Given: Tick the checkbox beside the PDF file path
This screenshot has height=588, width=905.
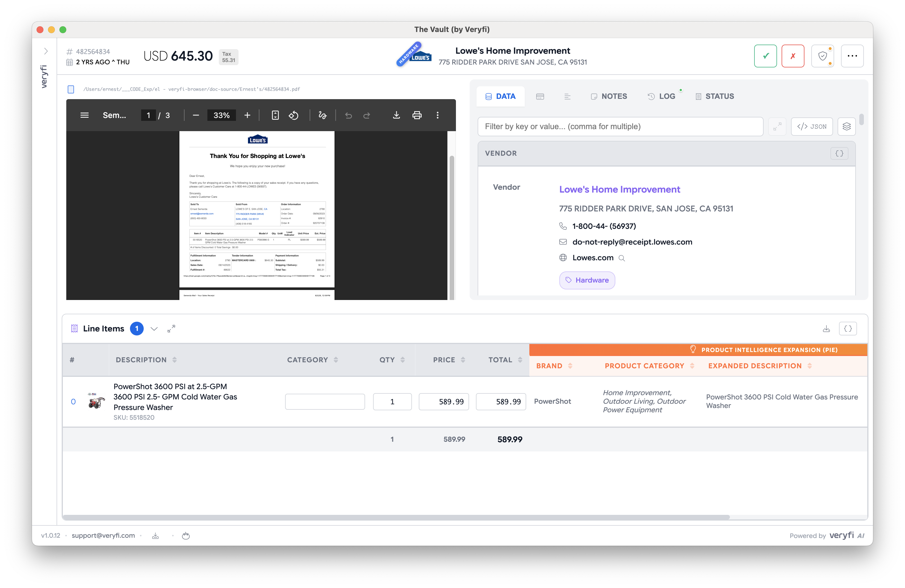Looking at the screenshot, I should point(71,89).
